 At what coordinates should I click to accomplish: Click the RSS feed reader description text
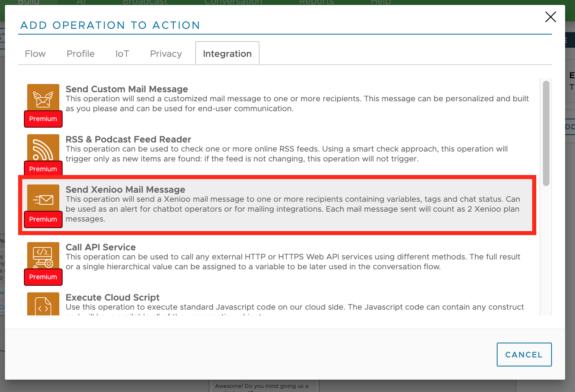(287, 154)
